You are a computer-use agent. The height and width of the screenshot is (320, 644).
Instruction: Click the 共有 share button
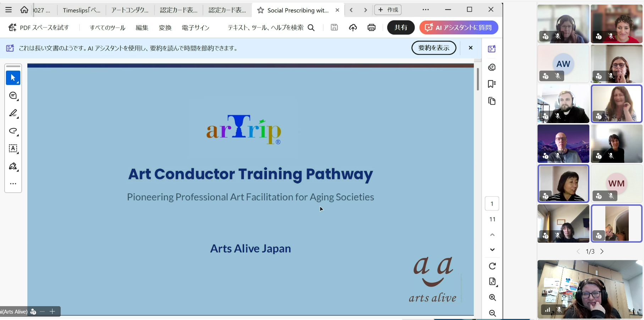coord(401,27)
